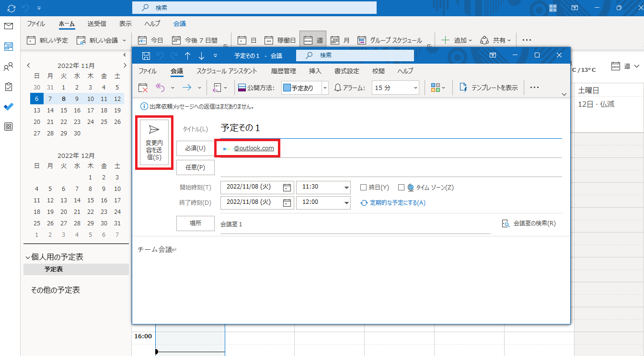Open the People icon in left sidebar
The height and width of the screenshot is (356, 644).
click(9, 67)
